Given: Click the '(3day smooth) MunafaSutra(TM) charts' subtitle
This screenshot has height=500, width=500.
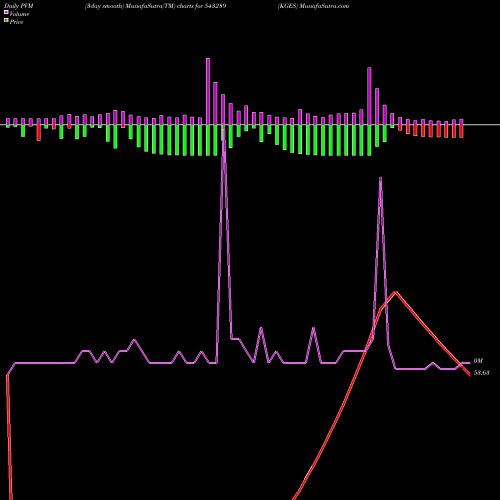Looking at the screenshot, I should 140,6.
